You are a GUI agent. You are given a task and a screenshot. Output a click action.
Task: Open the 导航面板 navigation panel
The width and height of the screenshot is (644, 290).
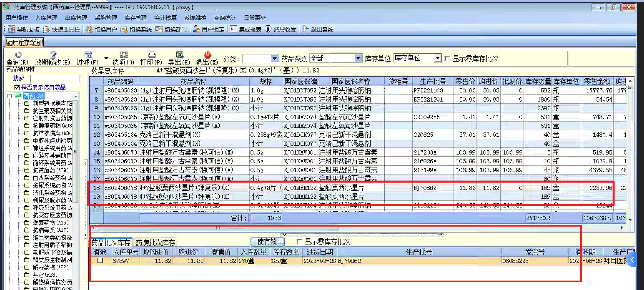(24, 29)
